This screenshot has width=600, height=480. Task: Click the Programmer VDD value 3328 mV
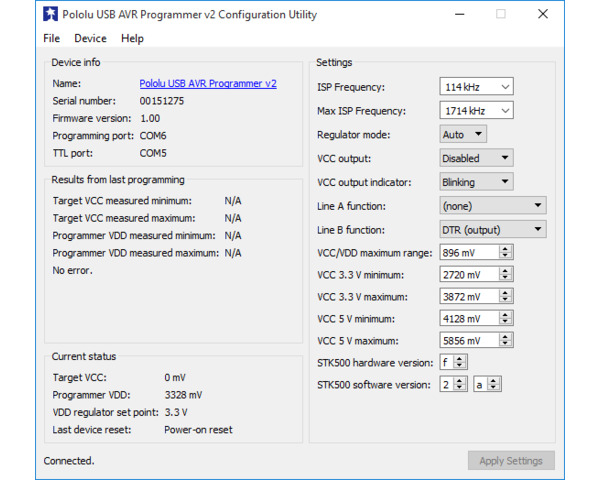coord(183,395)
